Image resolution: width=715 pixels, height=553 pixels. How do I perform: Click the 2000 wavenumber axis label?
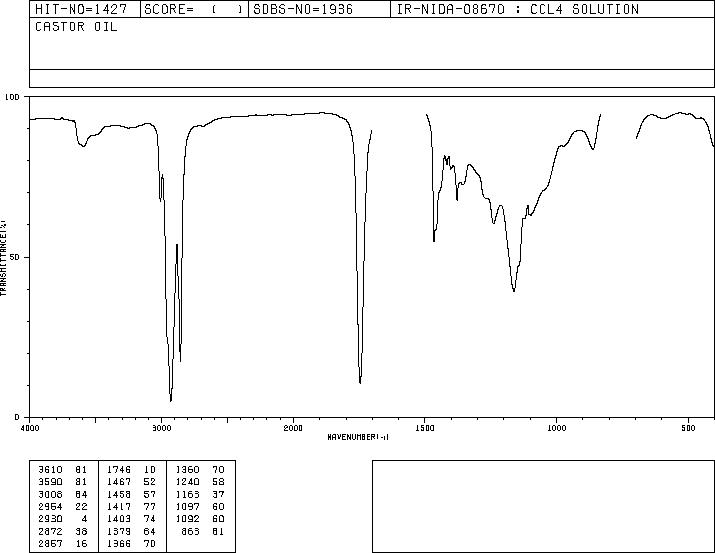pyautogui.click(x=293, y=428)
